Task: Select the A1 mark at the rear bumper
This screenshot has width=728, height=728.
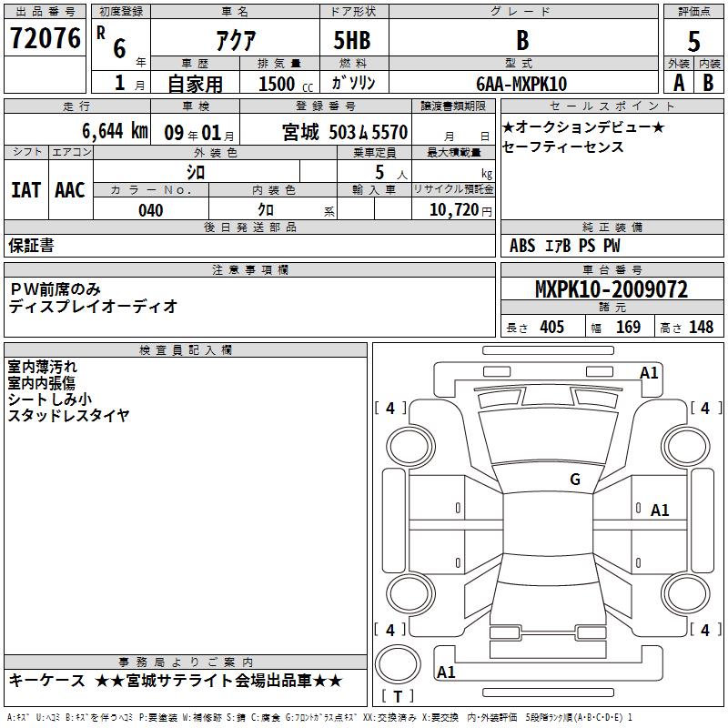Action: (446, 672)
